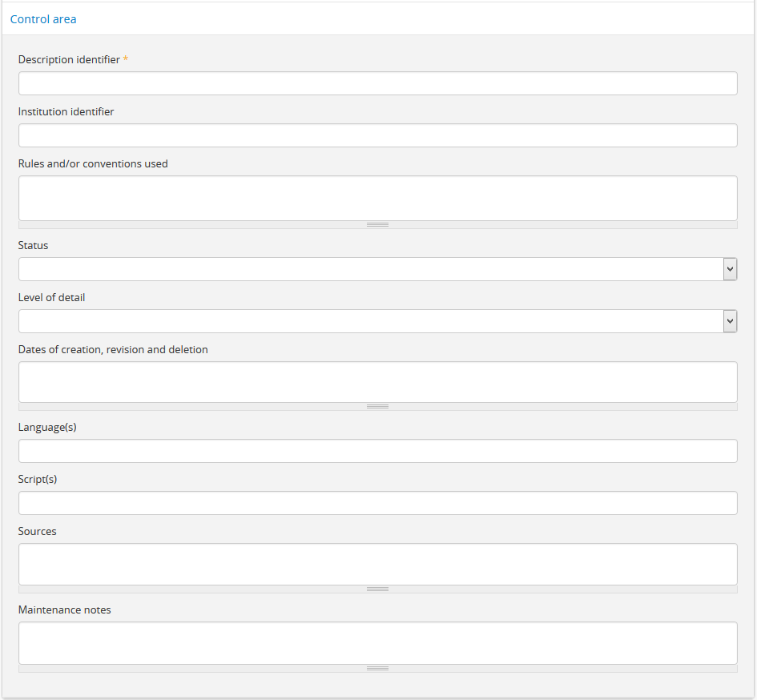Select the Language(s) input field
Image resolution: width=757 pixels, height=700 pixels.
(x=377, y=451)
